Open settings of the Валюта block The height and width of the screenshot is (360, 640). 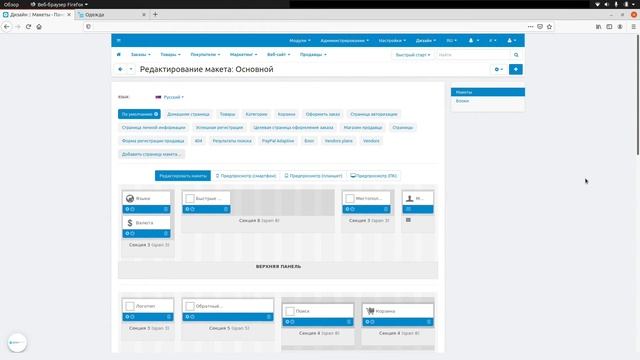tap(127, 233)
